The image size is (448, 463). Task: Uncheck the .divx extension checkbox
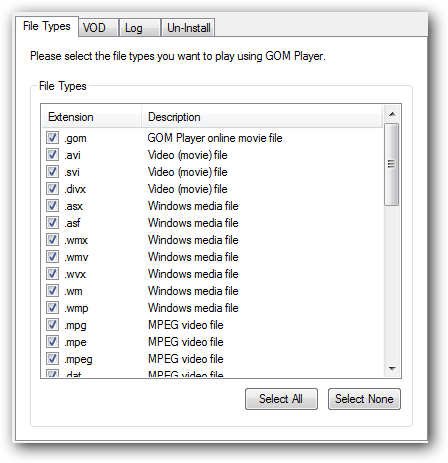[x=52, y=188]
